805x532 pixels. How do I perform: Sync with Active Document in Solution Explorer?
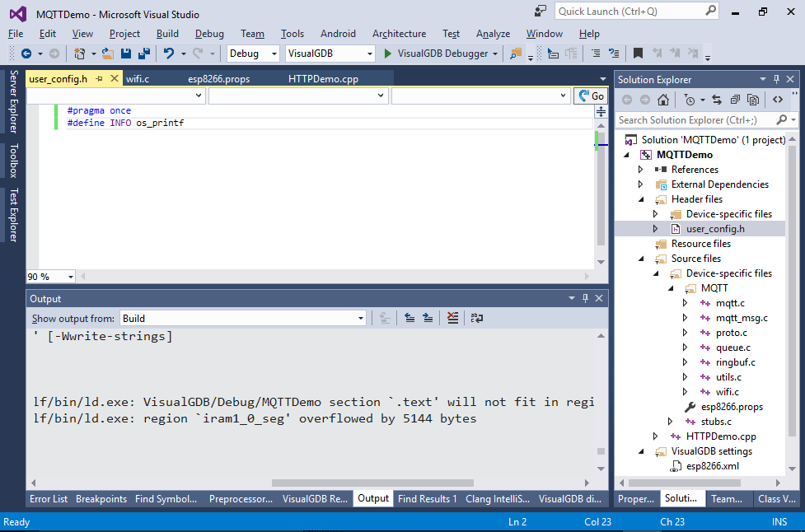[717, 100]
